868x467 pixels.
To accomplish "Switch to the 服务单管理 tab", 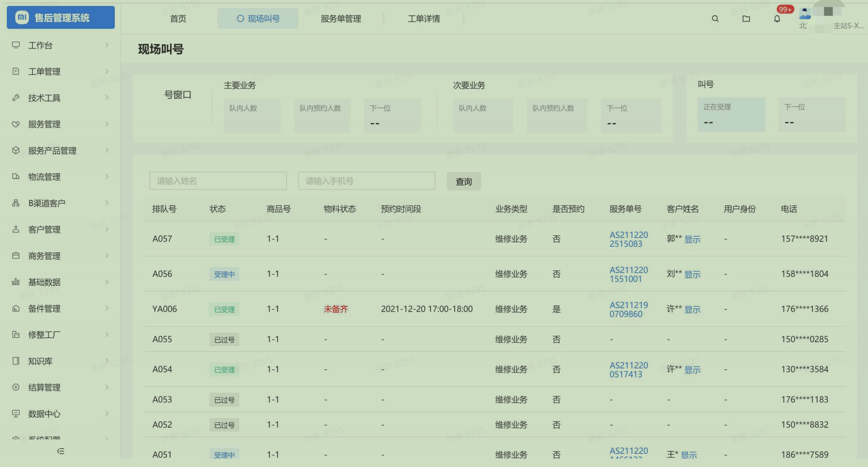I will 341,18.
